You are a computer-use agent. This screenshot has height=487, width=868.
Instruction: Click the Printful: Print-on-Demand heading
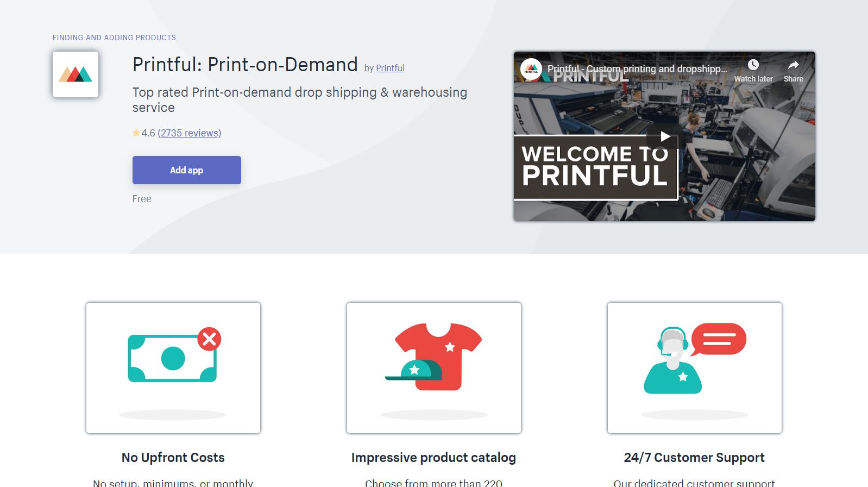pyautogui.click(x=245, y=65)
